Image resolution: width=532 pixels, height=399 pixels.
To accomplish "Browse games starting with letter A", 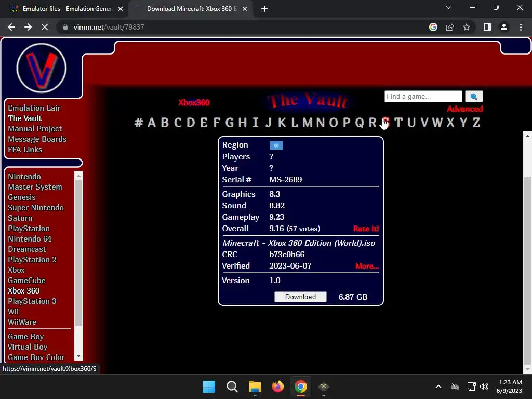I will 152,123.
